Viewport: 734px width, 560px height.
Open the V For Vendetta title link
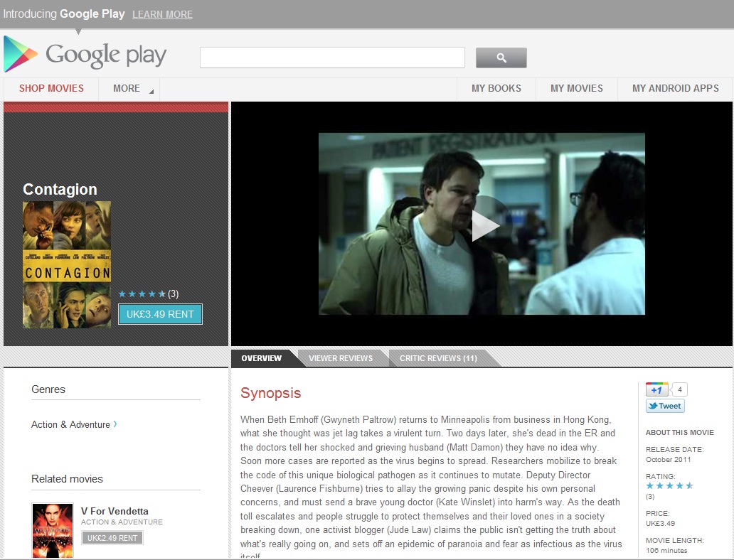[x=115, y=512]
